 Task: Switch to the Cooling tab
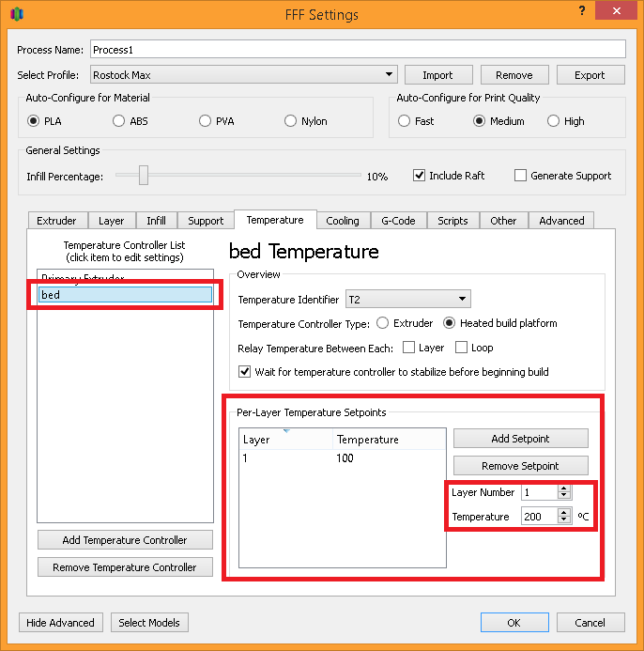pyautogui.click(x=342, y=221)
